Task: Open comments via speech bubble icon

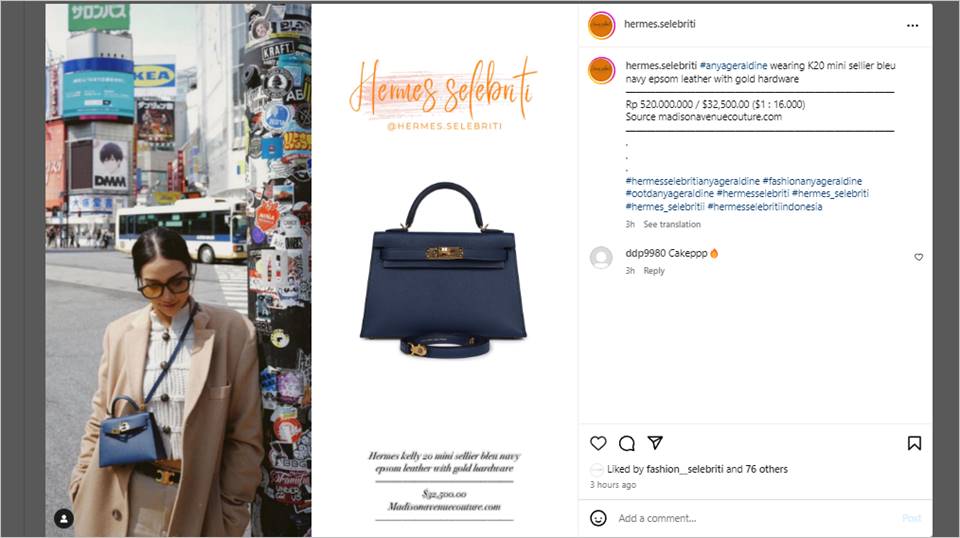Action: point(626,443)
